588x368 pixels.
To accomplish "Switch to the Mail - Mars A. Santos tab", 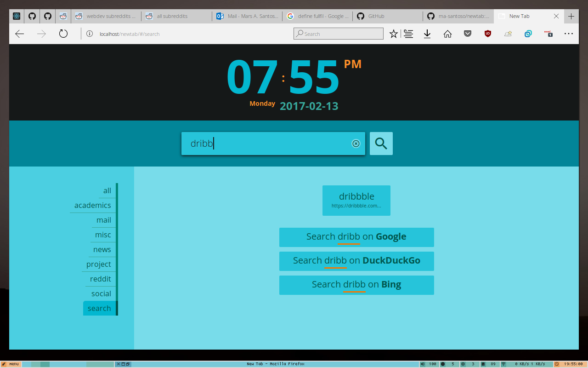I will coord(247,16).
